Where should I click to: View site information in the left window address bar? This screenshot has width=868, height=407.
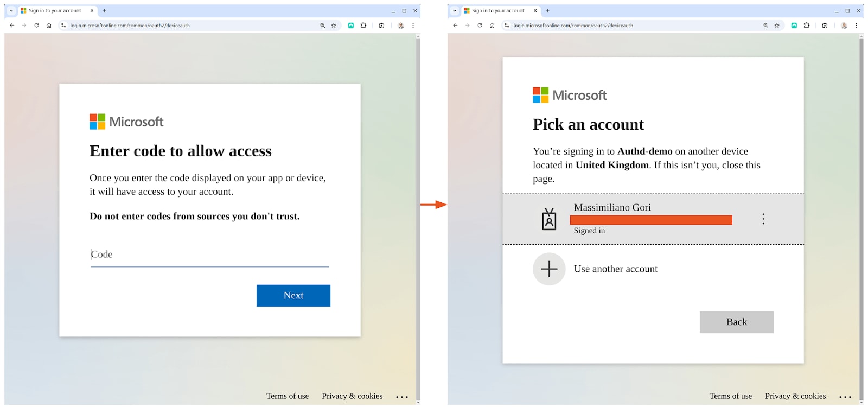[x=63, y=26]
